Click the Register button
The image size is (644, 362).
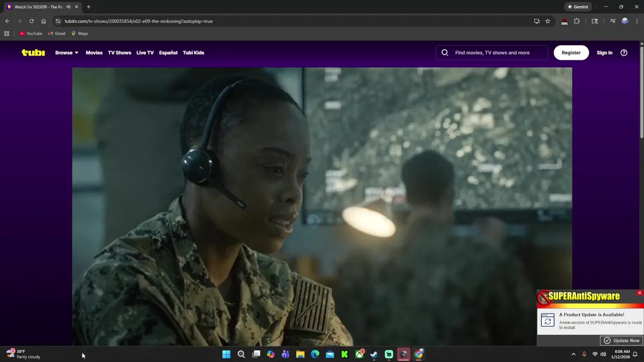[571, 53]
